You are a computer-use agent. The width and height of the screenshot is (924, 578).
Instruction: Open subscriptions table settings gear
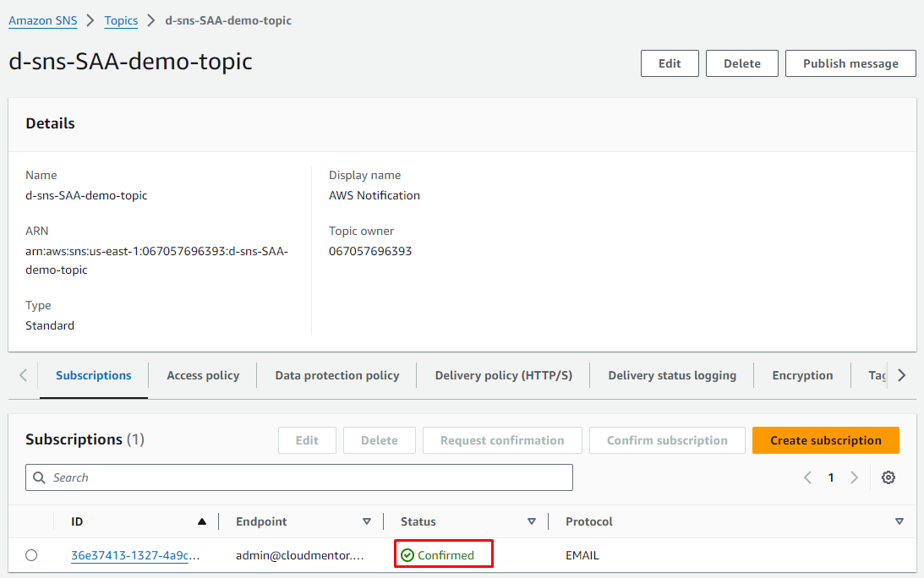pyautogui.click(x=888, y=477)
